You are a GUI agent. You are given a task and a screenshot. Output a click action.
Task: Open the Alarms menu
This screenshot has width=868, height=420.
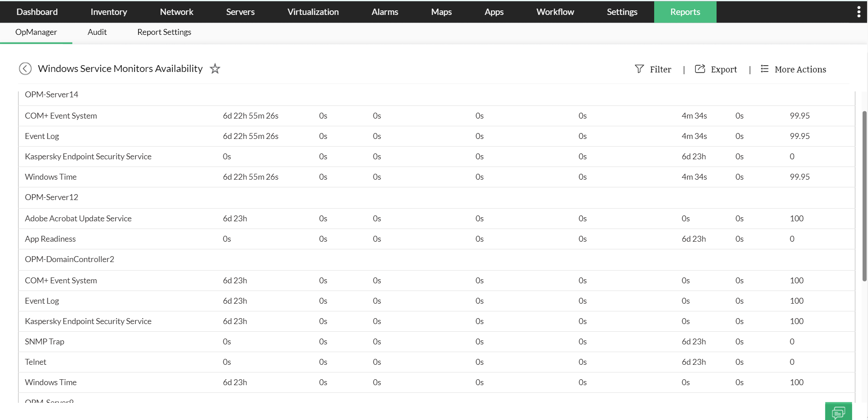pos(385,12)
